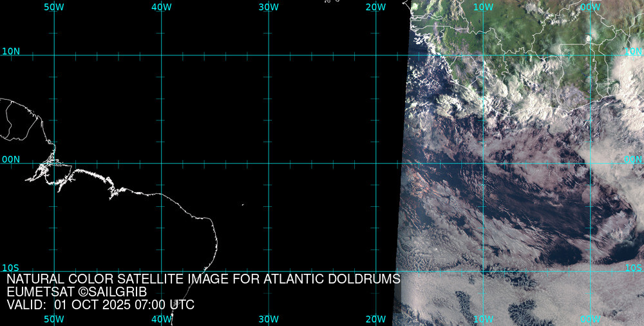Click the EUMETSAT ©SAILGRIB credit text

[77, 292]
